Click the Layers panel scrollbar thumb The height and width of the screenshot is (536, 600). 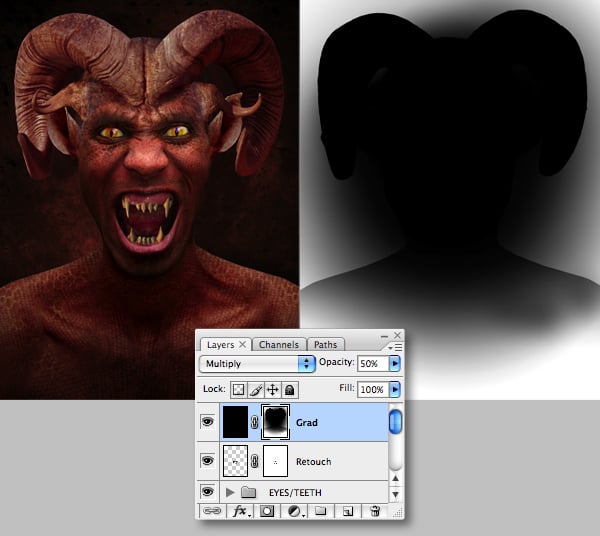[x=395, y=423]
